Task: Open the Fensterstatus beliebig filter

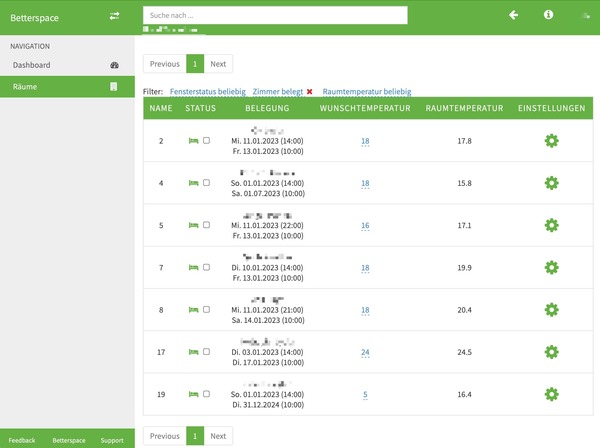Action: pyautogui.click(x=208, y=91)
